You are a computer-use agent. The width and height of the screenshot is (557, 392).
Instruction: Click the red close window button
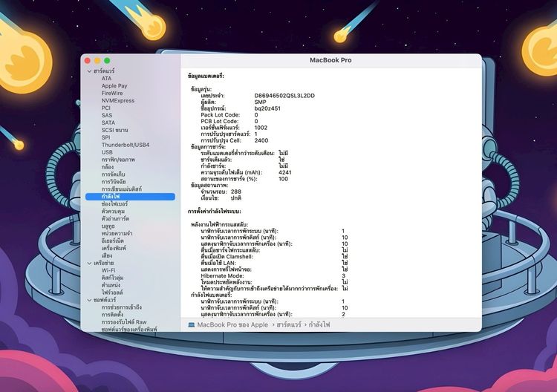[88, 61]
